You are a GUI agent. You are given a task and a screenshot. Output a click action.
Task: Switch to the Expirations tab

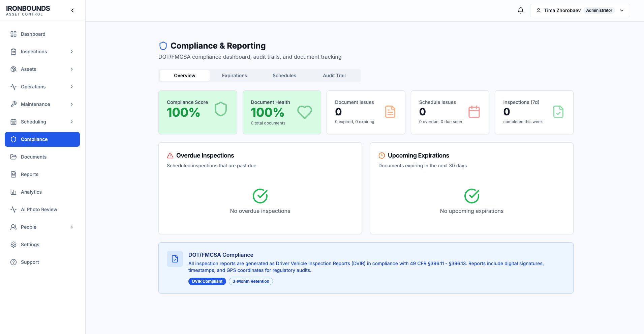(235, 76)
